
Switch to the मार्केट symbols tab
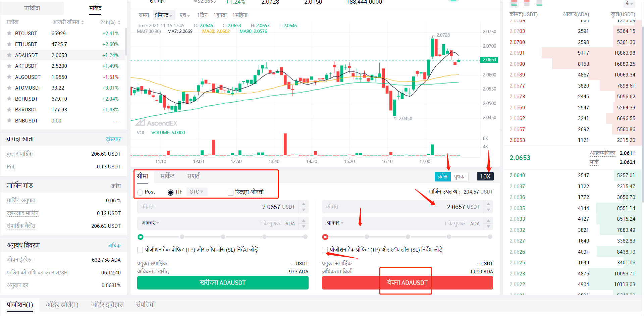pyautogui.click(x=95, y=8)
